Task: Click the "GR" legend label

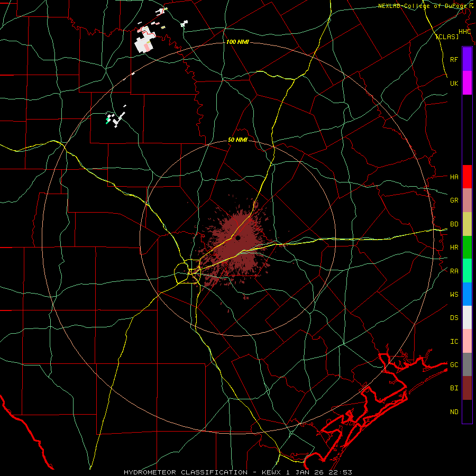Action: [454, 200]
